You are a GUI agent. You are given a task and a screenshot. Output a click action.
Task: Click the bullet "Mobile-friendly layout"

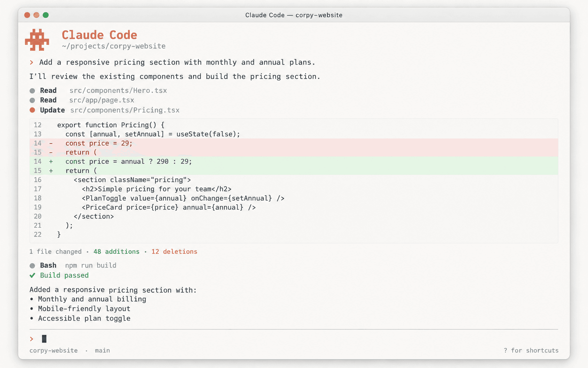tap(84, 309)
